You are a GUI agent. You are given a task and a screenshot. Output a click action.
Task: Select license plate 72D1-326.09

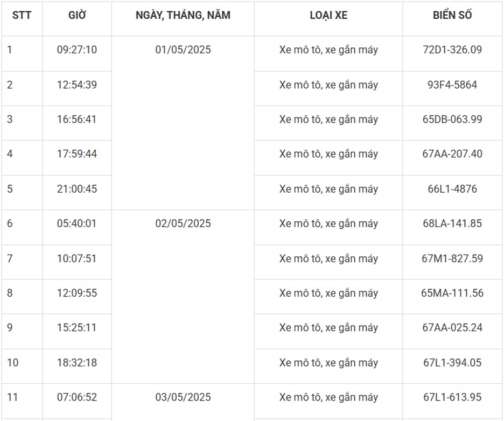[452, 50]
